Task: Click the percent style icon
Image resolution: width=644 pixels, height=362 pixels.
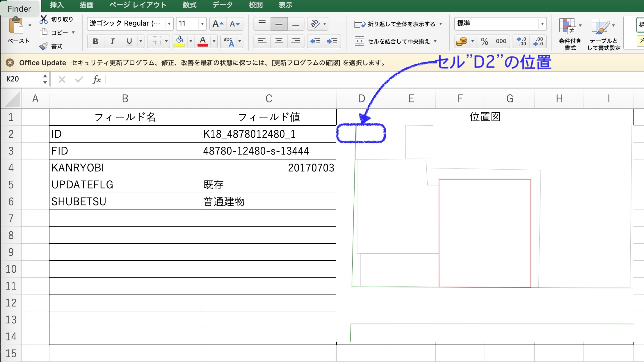Action: 484,41
